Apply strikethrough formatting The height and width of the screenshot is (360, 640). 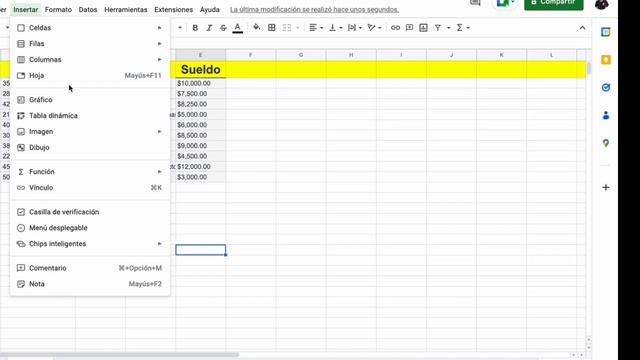click(x=223, y=28)
